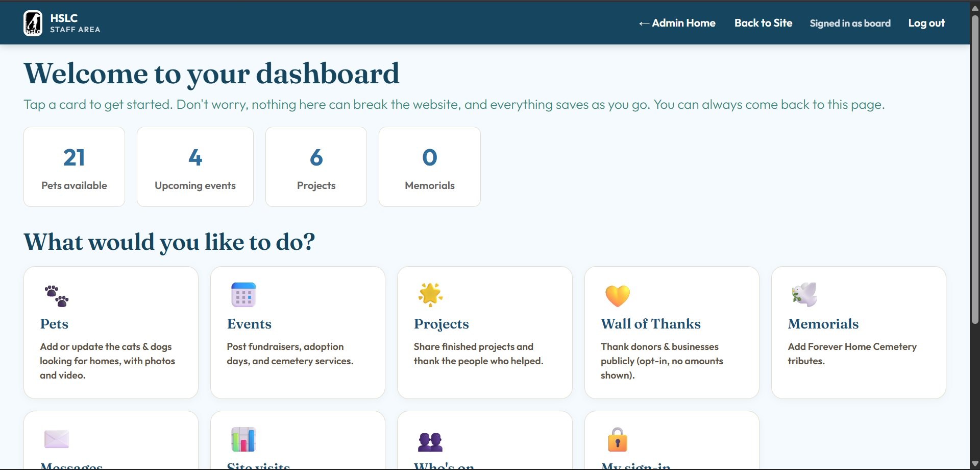Click 'Signed in as board' text
This screenshot has height=470, width=980.
click(850, 23)
